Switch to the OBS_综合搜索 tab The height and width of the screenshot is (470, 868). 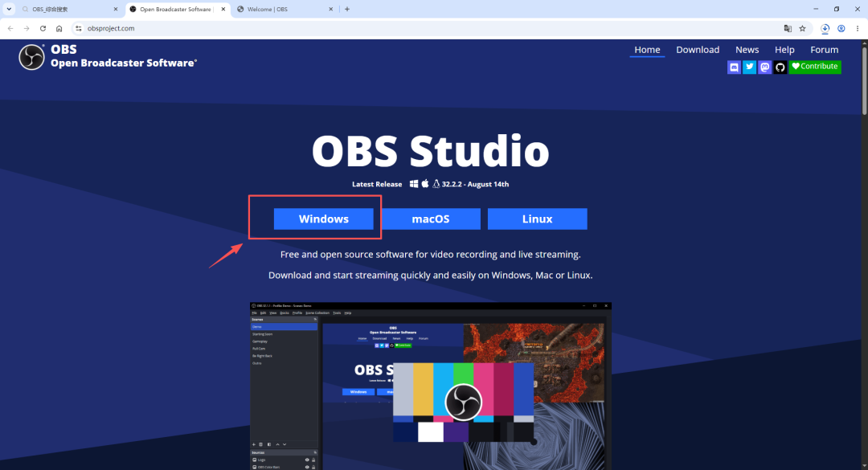coord(70,9)
